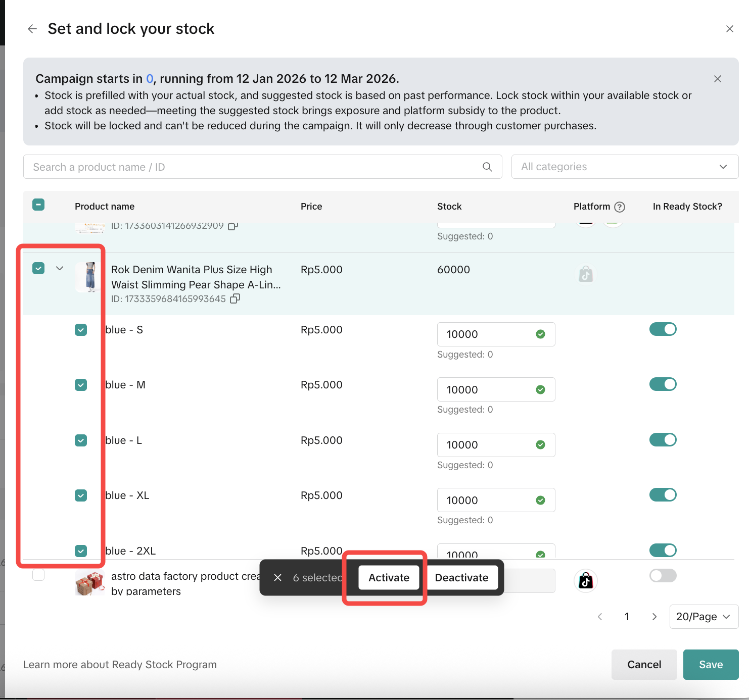Viewport: 749px width, 700px height.
Task: Open the All categories dropdown
Action: [625, 167]
